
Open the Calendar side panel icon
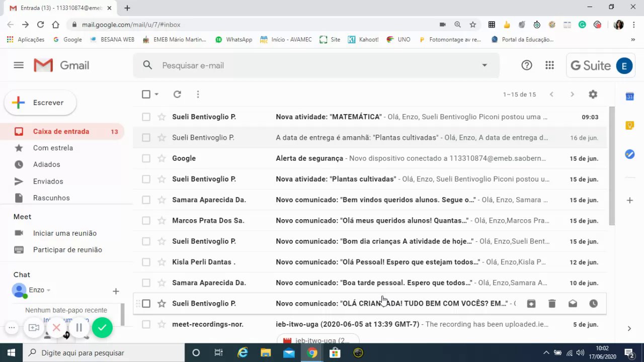click(x=629, y=96)
